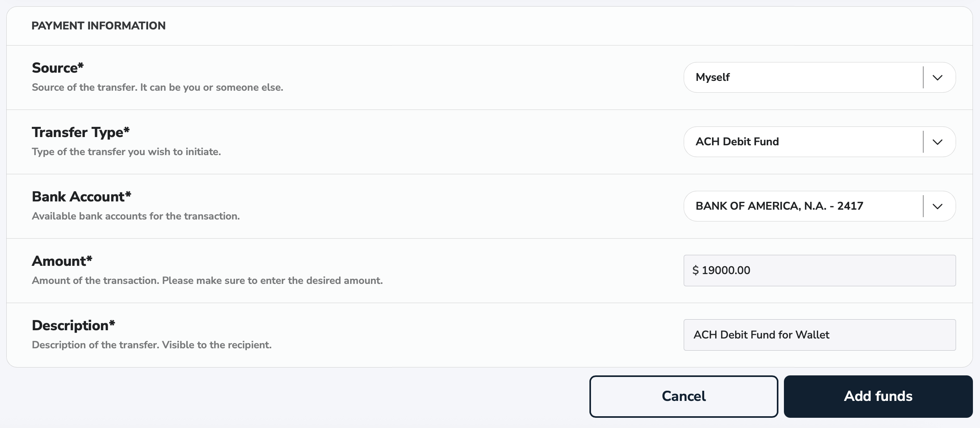Click the PAYMENT INFORMATION header
This screenshot has height=428, width=980.
pyautogui.click(x=99, y=26)
